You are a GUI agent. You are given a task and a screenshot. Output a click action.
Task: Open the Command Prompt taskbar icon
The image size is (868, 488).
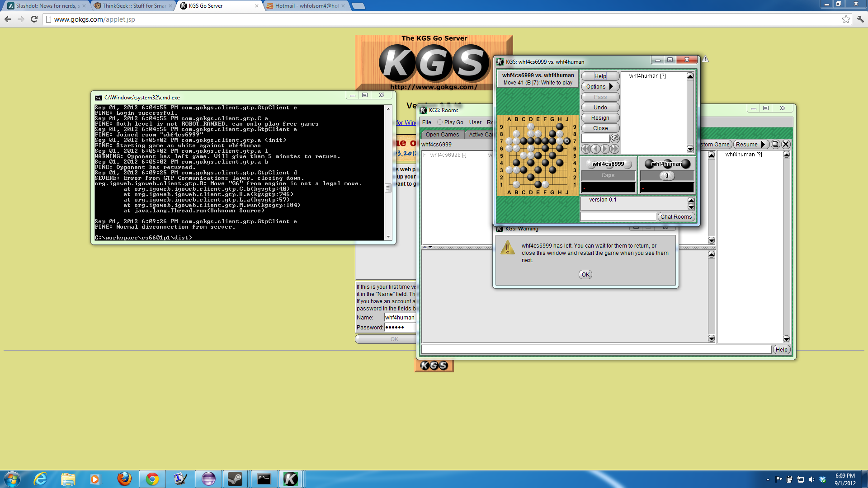point(264,479)
